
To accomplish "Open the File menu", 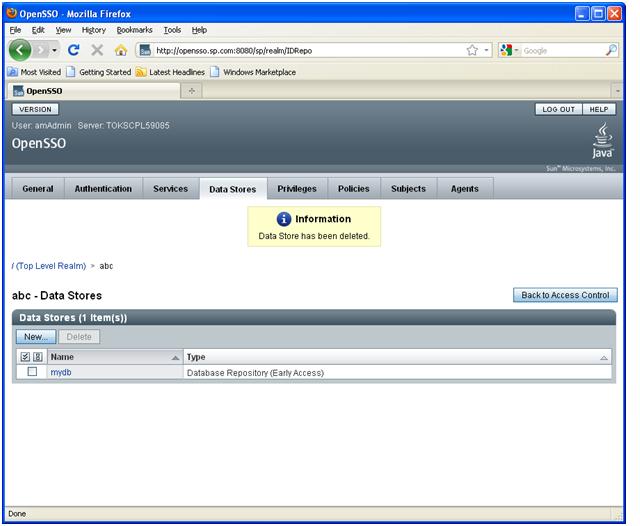I will click(15, 30).
